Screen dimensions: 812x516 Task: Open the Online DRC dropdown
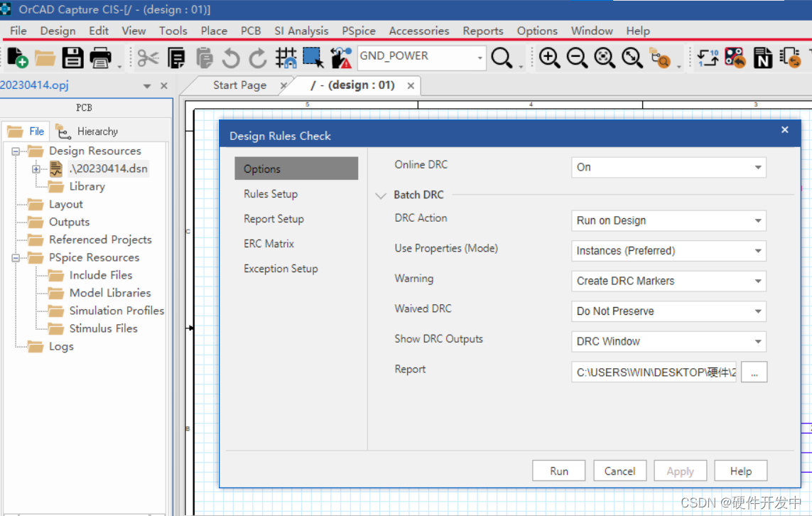668,167
